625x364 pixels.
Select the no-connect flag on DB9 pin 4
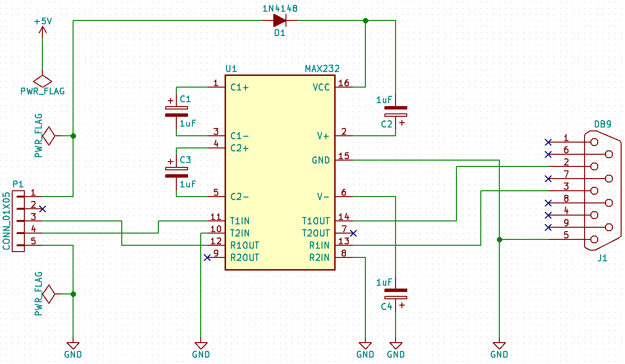click(548, 215)
